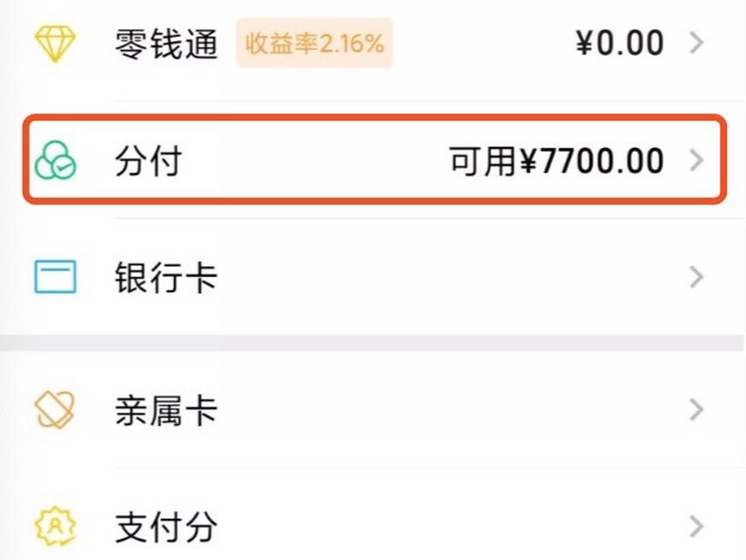Click the ¥0.00 balance amount
Viewport: 746px width, 560px height.
(x=620, y=43)
